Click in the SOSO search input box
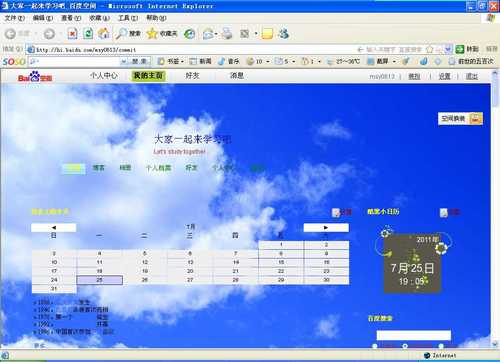 point(75,61)
